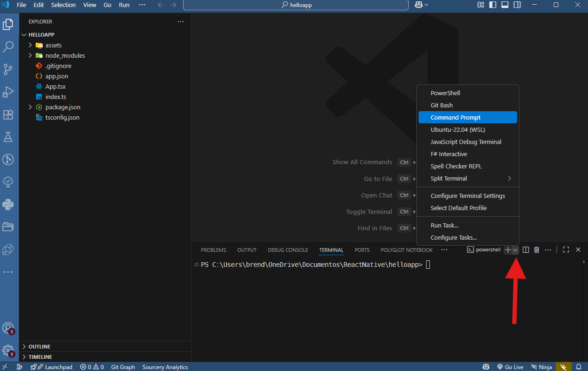Open the Search view
588x371 pixels.
tap(9, 46)
